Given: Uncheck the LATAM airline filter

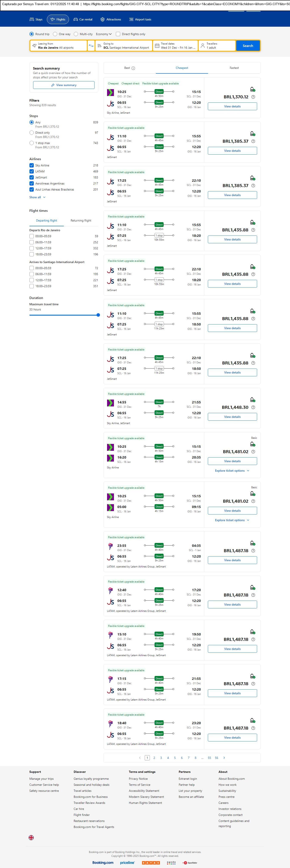Looking at the screenshot, I should (32, 172).
